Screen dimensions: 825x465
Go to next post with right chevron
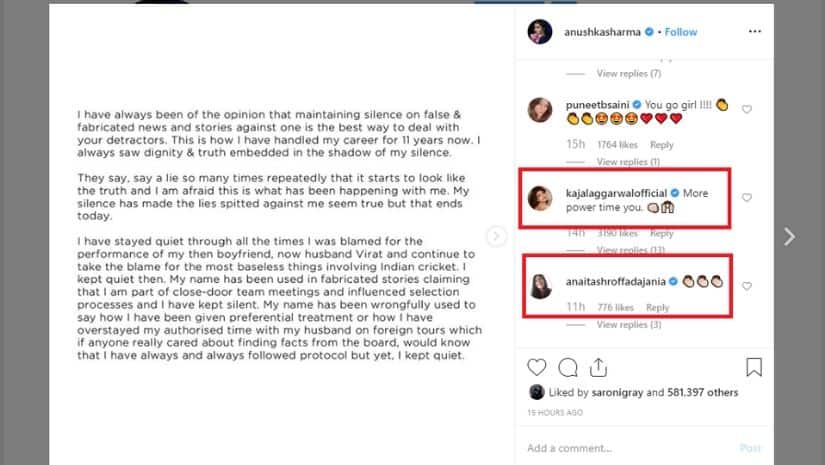pos(789,237)
